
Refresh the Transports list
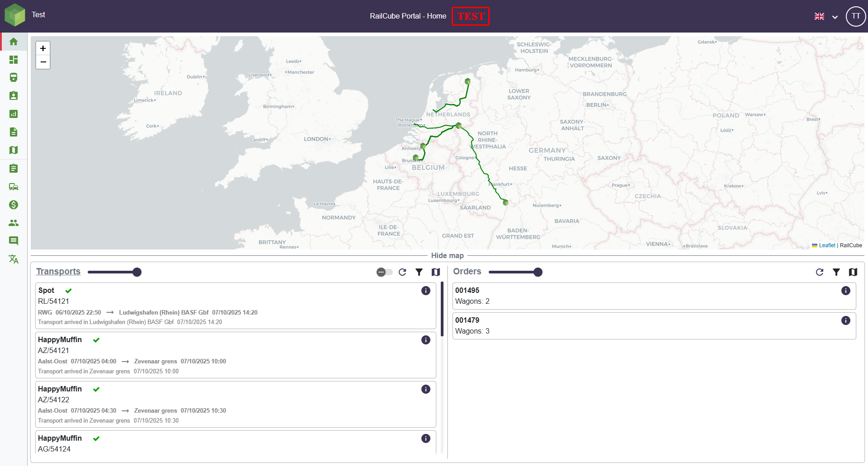tap(402, 272)
